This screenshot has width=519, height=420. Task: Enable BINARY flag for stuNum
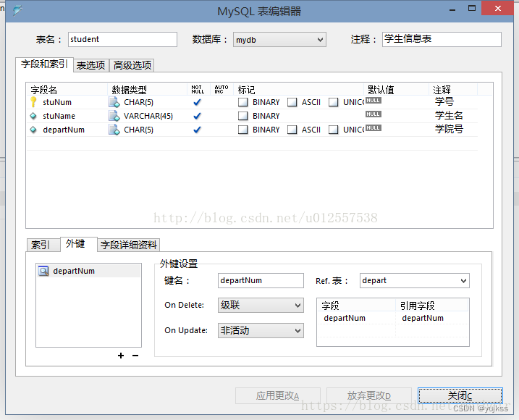click(243, 102)
